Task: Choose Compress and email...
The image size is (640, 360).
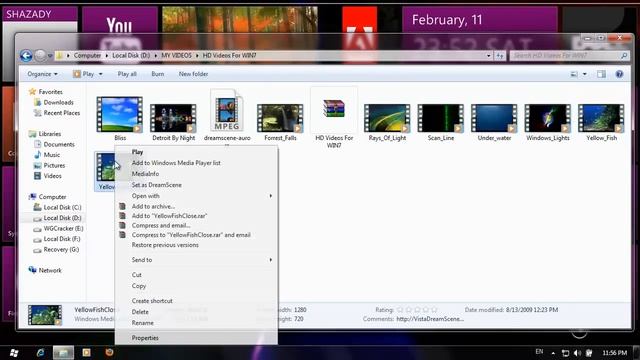Action: tap(161, 225)
